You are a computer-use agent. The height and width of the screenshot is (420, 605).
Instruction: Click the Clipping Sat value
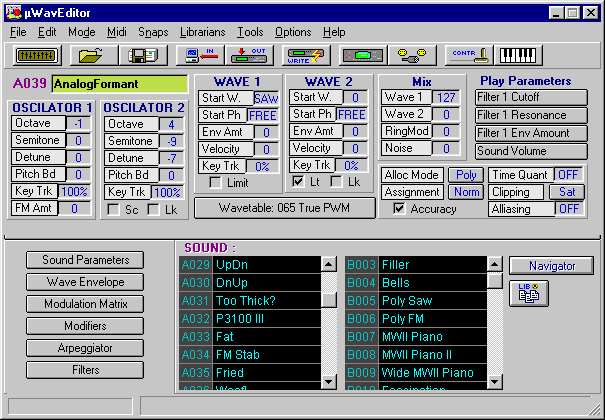(567, 192)
